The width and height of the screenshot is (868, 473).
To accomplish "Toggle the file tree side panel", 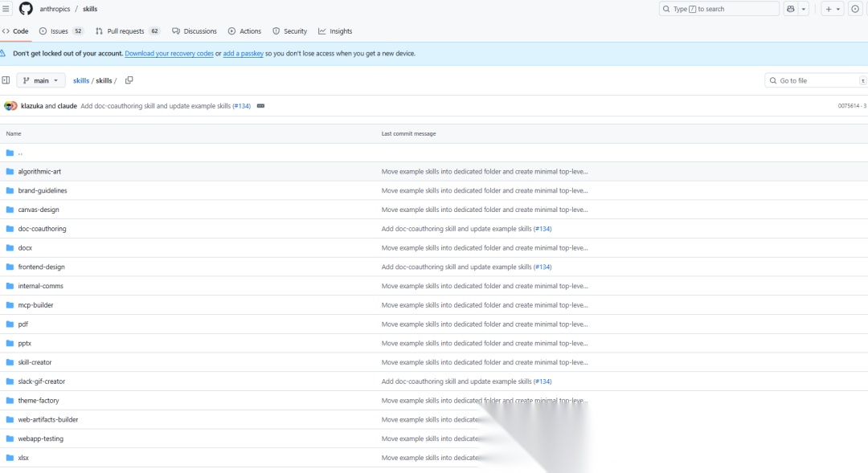I will click(x=6, y=80).
